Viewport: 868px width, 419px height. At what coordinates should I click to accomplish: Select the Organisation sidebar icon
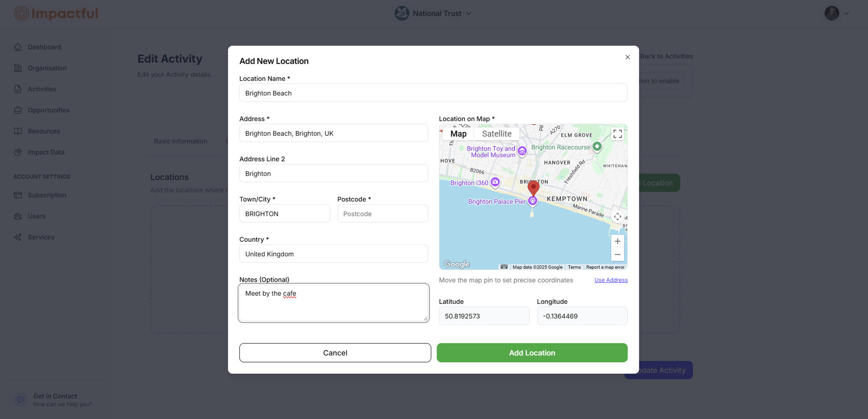(x=18, y=68)
